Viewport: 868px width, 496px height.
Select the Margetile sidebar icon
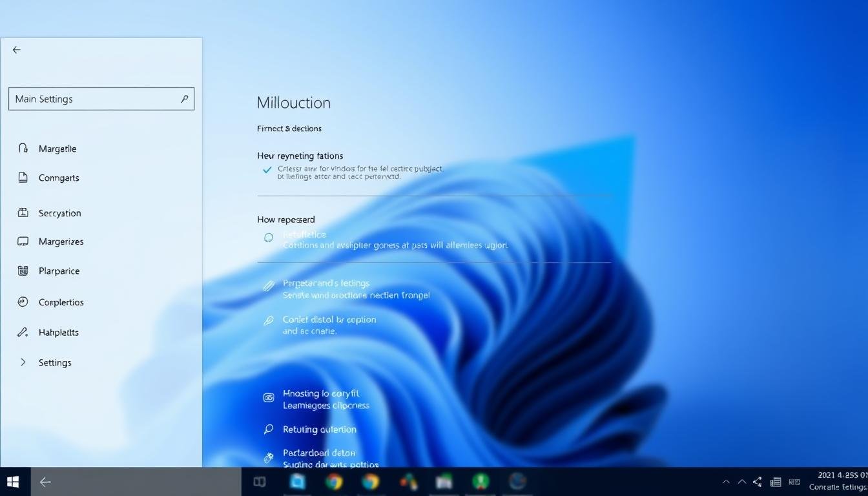click(x=23, y=148)
